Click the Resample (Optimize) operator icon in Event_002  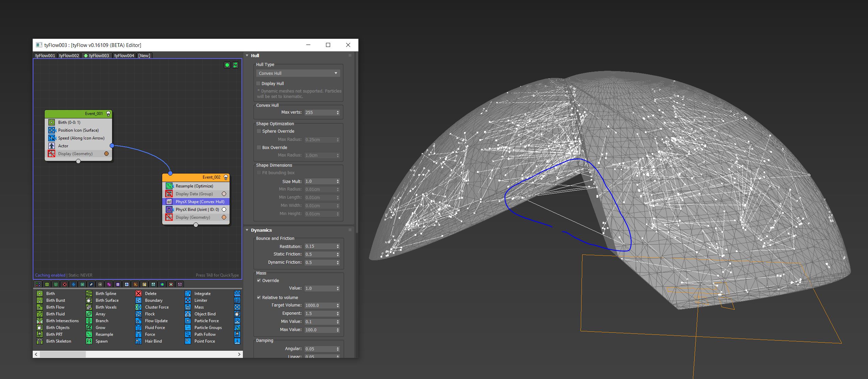[x=169, y=186]
